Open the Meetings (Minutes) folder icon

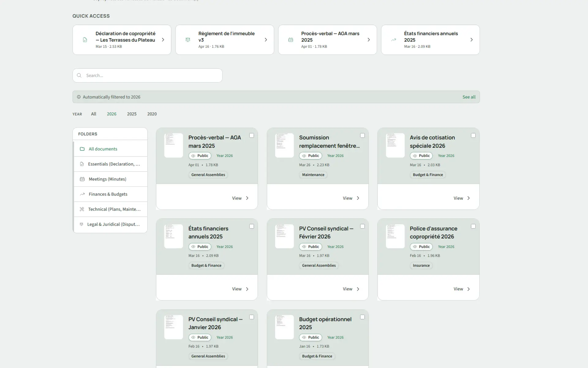(82, 179)
